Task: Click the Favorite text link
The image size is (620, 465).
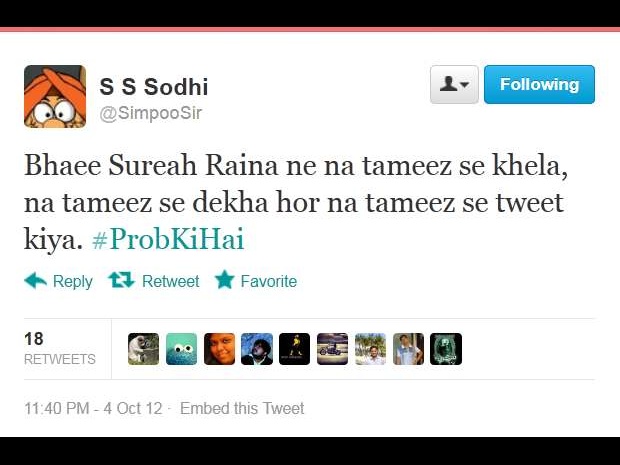Action: (269, 282)
